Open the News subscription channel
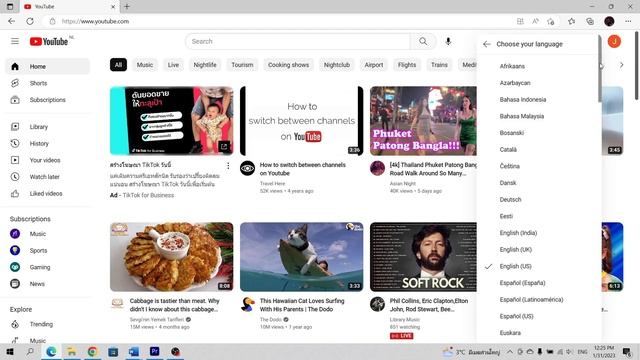Viewport: 640px width, 360px height. pyautogui.click(x=47, y=284)
